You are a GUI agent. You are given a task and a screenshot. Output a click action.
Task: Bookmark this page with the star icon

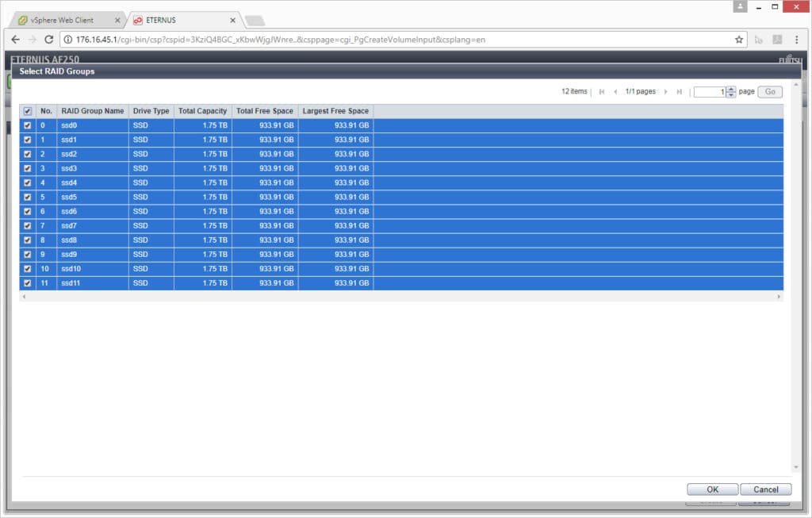pyautogui.click(x=739, y=40)
